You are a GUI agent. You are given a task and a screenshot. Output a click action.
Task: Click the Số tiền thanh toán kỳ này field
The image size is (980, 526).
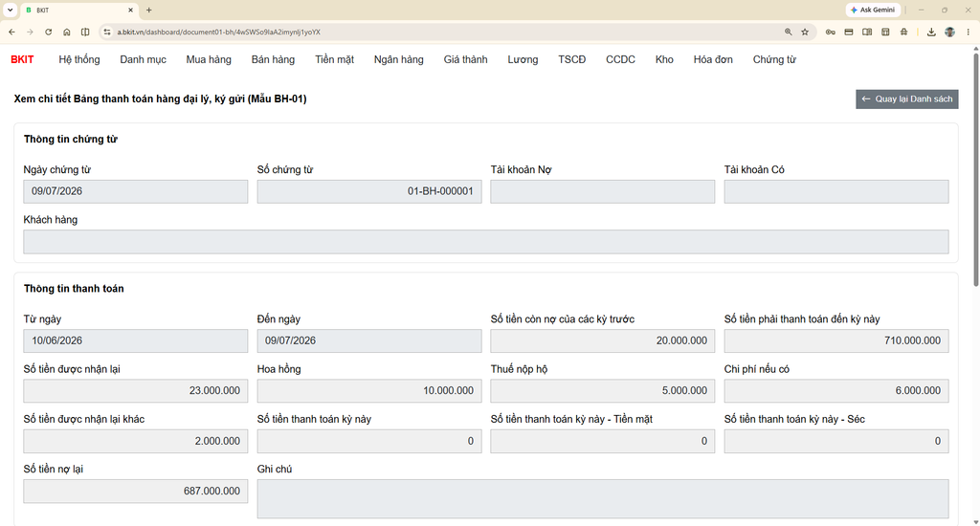point(369,441)
